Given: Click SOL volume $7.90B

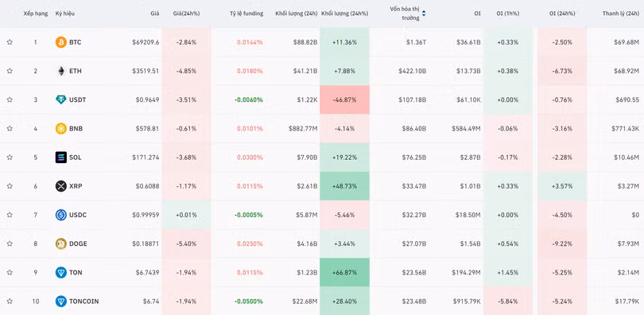Looking at the screenshot, I should pyautogui.click(x=307, y=157).
